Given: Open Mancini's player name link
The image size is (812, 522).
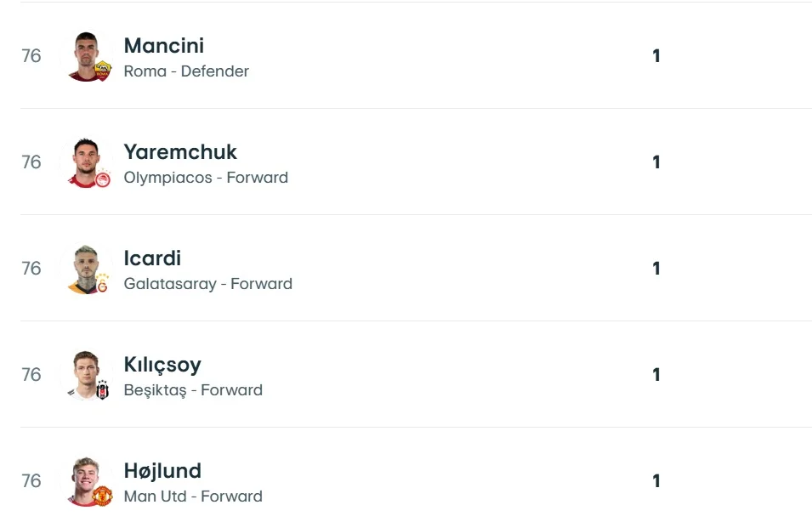Looking at the screenshot, I should (x=164, y=46).
